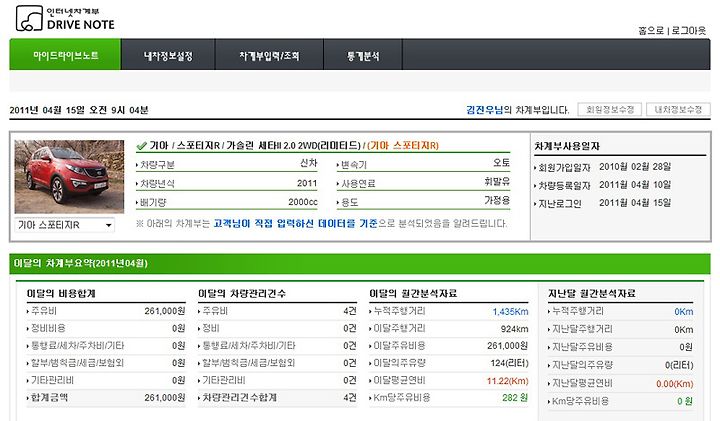This screenshot has height=421, width=720.
Task: Click the 누적주행거리 value 1,435Km
Action: [x=510, y=312]
